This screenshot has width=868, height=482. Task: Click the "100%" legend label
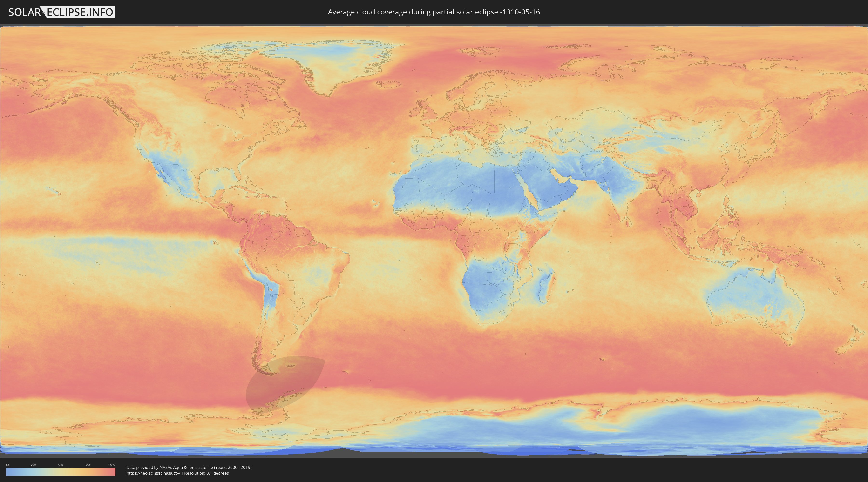[x=112, y=465]
